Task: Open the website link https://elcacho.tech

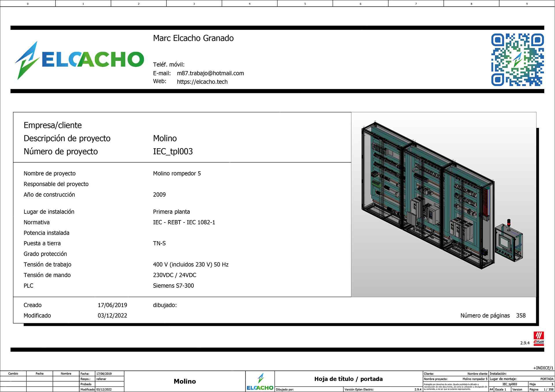Action: [x=202, y=82]
